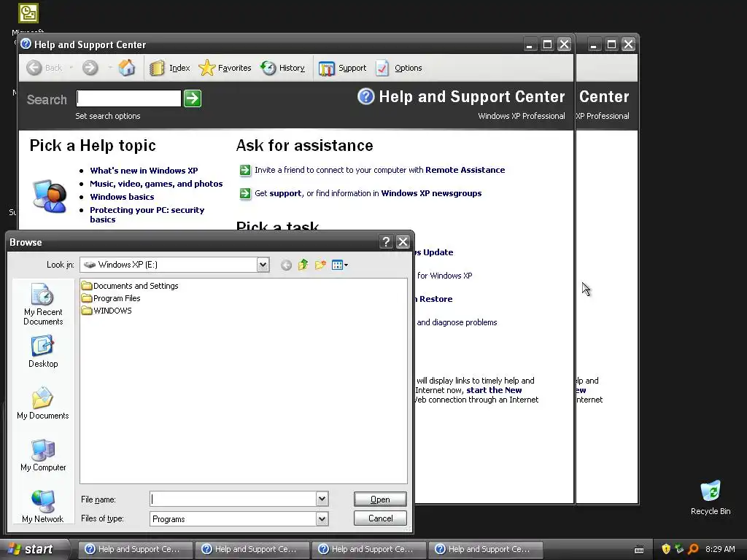Open the Support toolbar item

(x=343, y=68)
